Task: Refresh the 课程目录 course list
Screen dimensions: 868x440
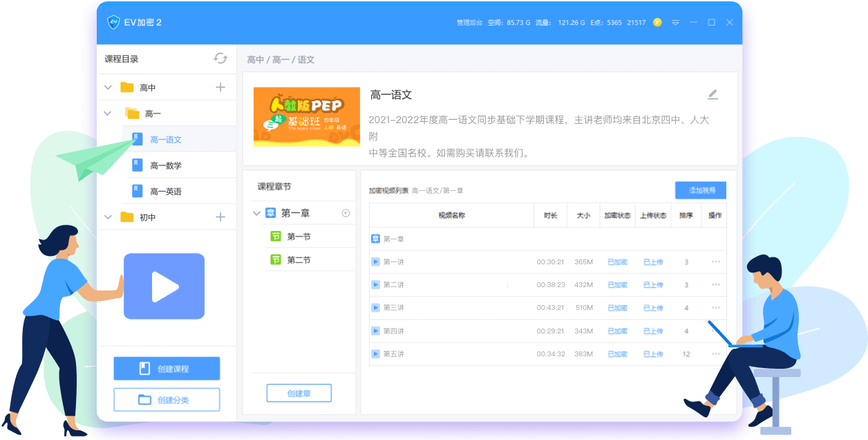Action: click(x=220, y=59)
